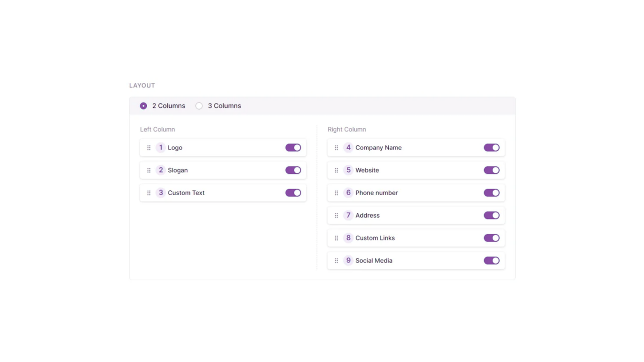Disable the Social Media toggle
This screenshot has width=644, height=362.
pyautogui.click(x=491, y=260)
